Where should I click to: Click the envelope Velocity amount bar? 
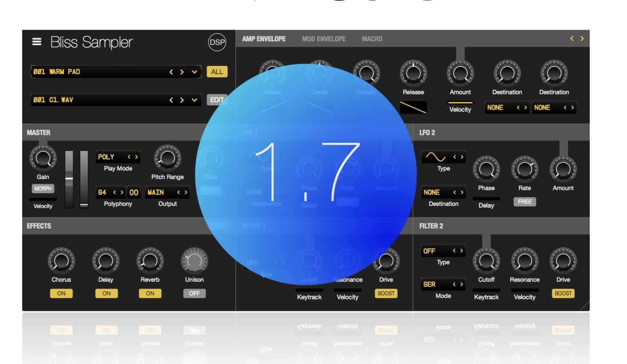point(460,103)
